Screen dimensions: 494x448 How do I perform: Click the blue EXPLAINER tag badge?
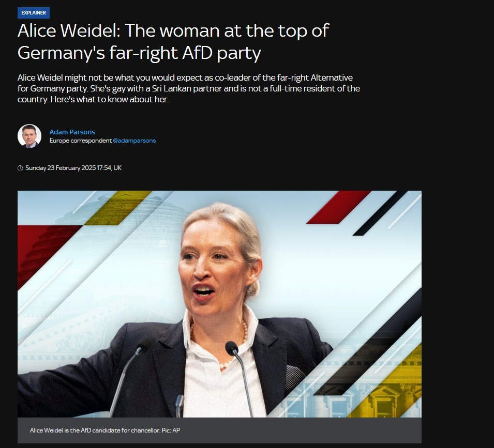pos(34,13)
